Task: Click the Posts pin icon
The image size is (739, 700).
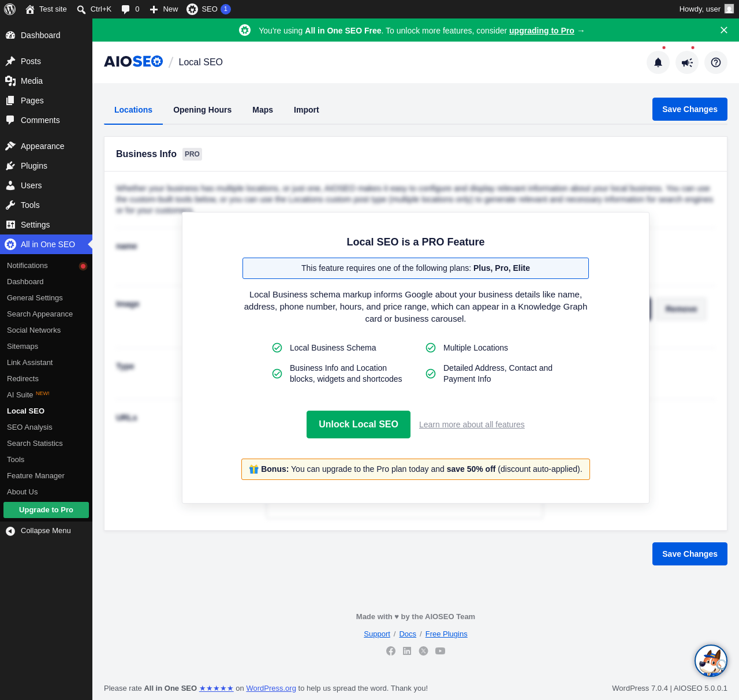Action: (10, 61)
